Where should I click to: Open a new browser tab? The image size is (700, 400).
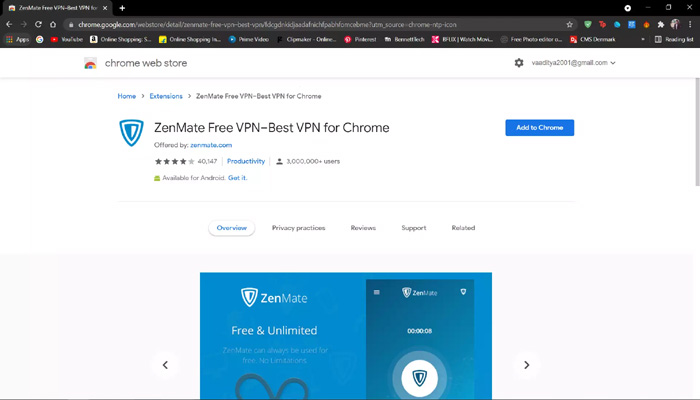click(122, 8)
